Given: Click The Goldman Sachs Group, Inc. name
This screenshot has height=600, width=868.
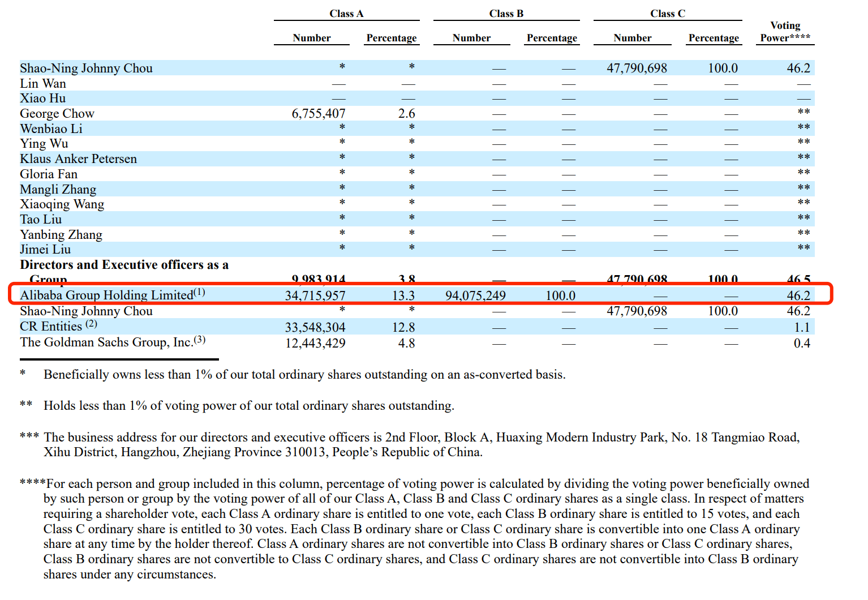Looking at the screenshot, I should pyautogui.click(x=106, y=342).
